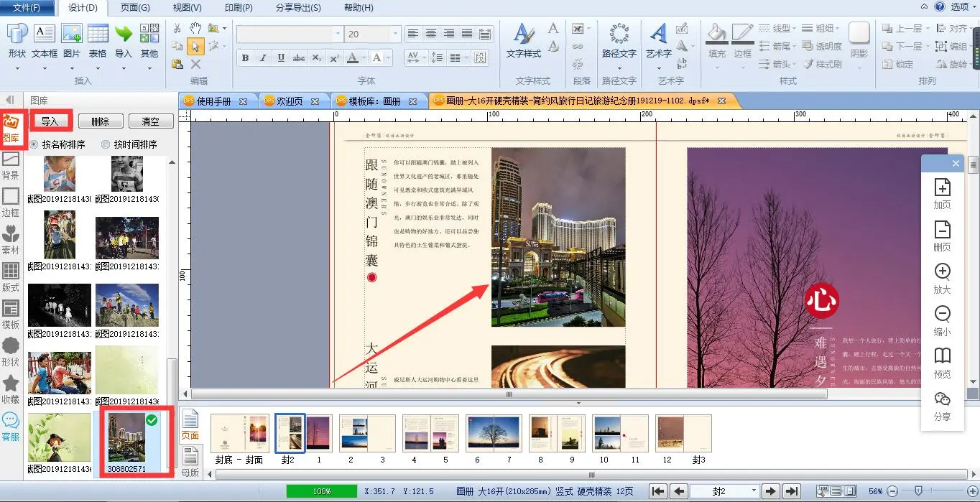Open the 素材 materials sidebar panel
This screenshot has height=502, width=980.
coord(11,240)
